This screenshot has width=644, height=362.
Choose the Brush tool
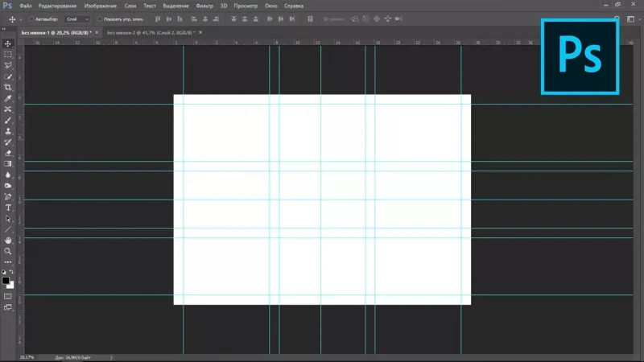pyautogui.click(x=8, y=120)
